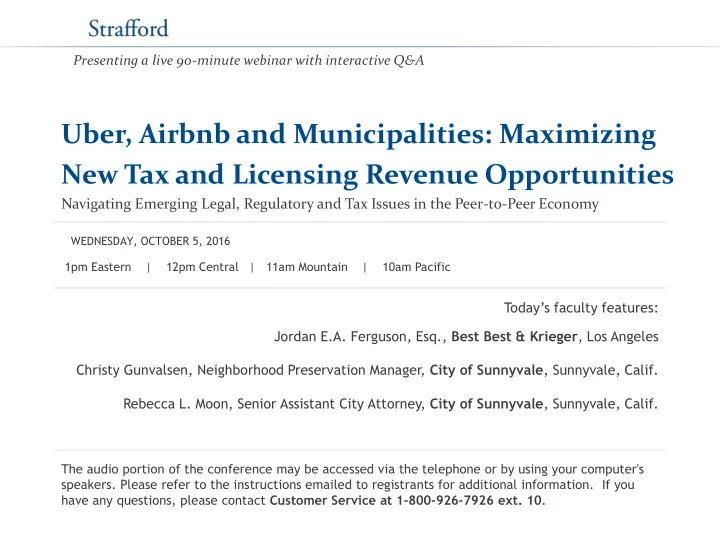
Task: Click 'City of Sunnyvale' in Gunvalsen's line
Action: (x=486, y=370)
